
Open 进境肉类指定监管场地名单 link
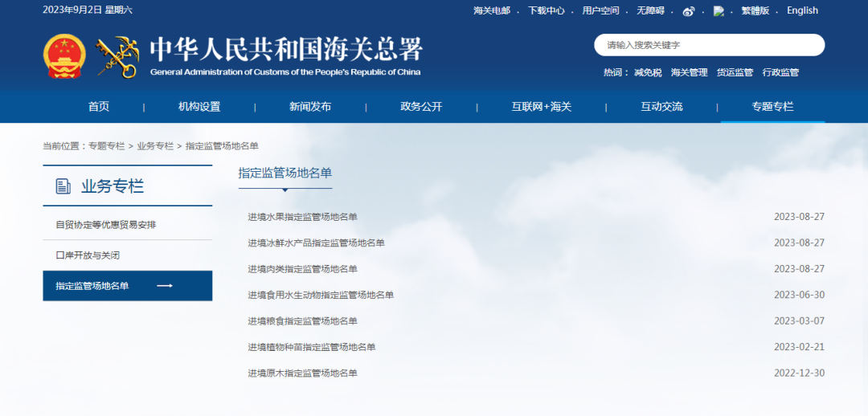pyautogui.click(x=302, y=269)
